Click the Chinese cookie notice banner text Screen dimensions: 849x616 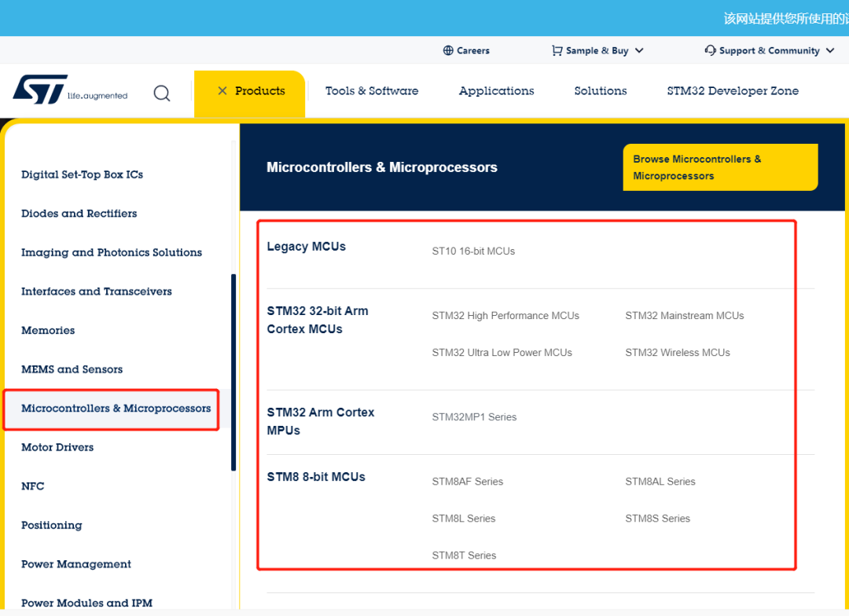click(785, 18)
